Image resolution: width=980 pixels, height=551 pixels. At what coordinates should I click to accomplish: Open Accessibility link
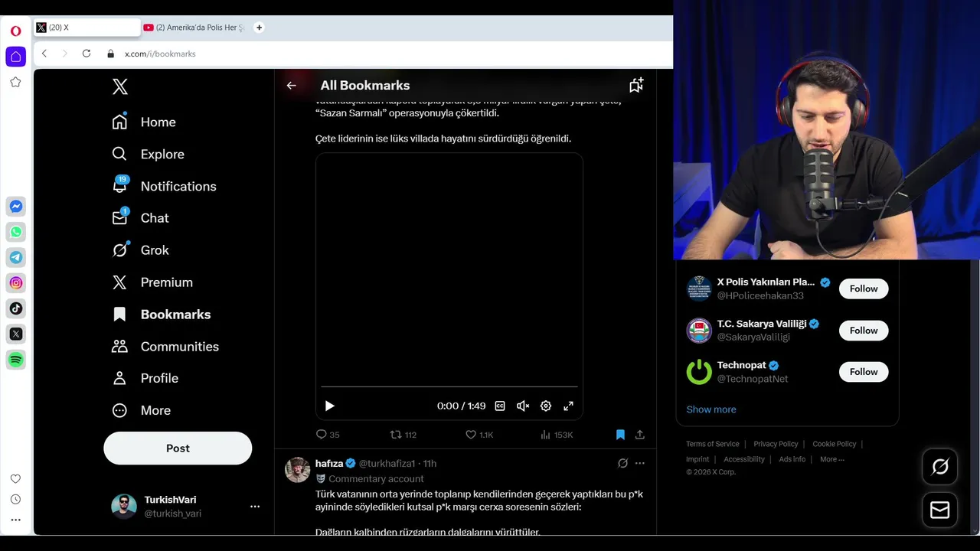click(744, 459)
